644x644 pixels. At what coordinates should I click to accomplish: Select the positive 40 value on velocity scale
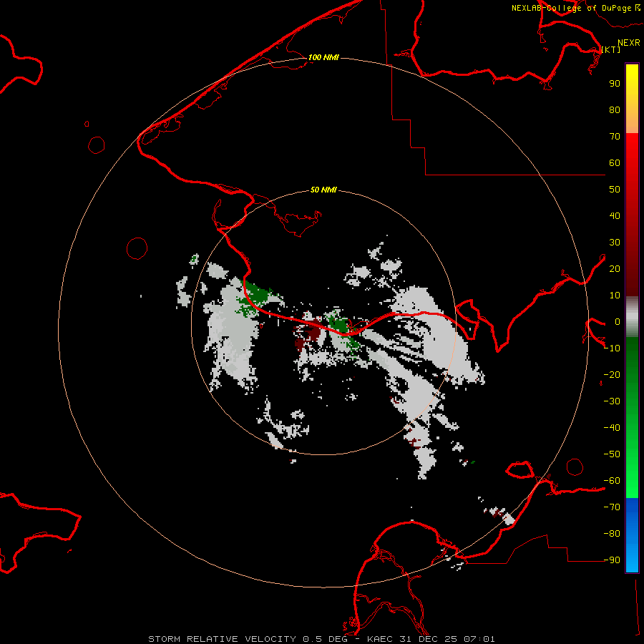point(615,216)
